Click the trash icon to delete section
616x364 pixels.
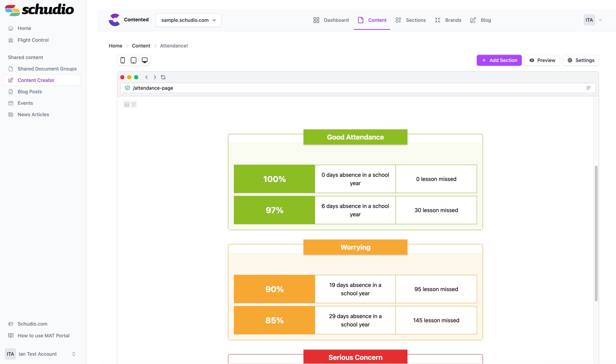(134, 104)
